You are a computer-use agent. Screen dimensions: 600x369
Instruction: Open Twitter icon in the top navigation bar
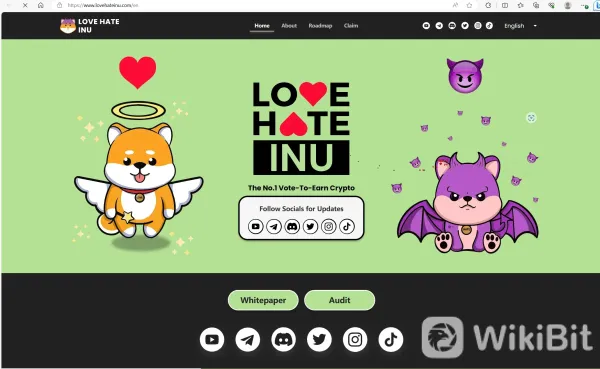pos(465,26)
